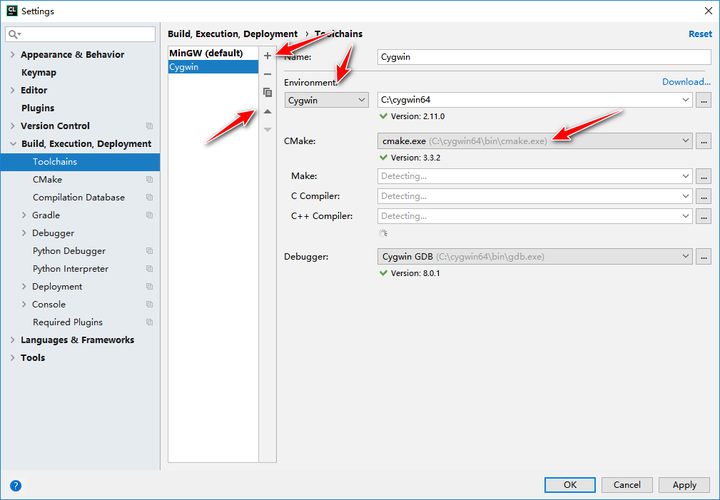Browse for Debugger executable
720x500 pixels.
click(x=703, y=257)
